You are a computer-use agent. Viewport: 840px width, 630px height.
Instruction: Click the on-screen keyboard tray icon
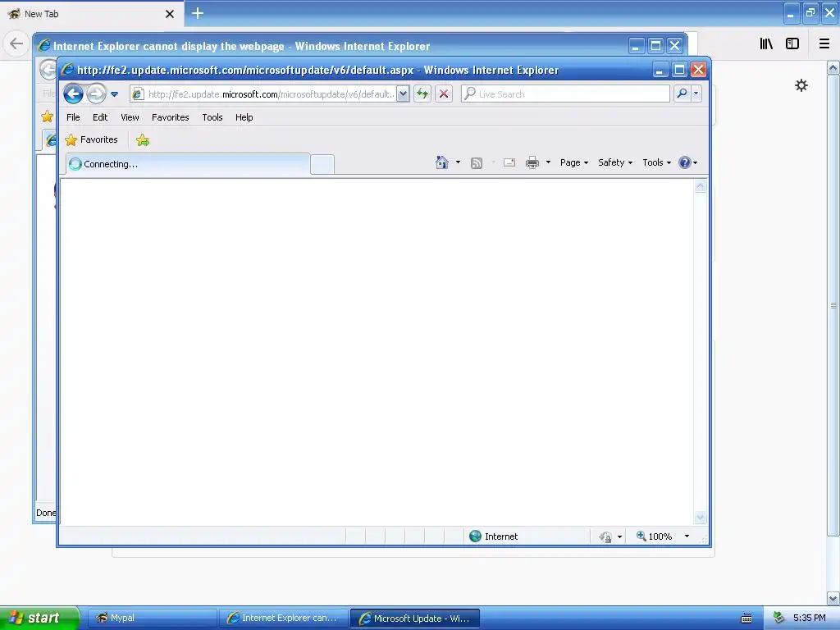click(746, 619)
